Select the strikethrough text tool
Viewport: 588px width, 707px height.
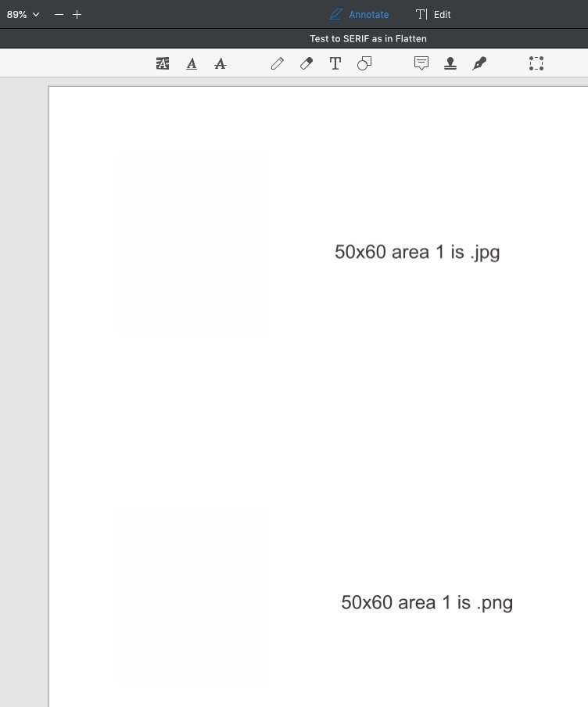pos(220,63)
